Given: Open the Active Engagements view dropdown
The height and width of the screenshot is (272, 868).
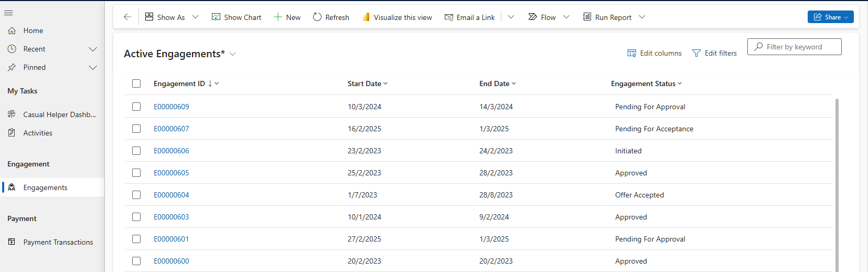Looking at the screenshot, I should [x=233, y=54].
